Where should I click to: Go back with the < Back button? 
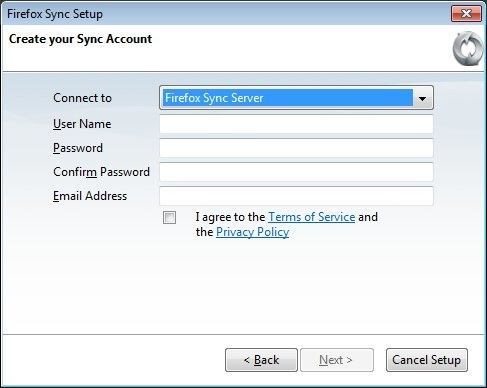point(261,360)
